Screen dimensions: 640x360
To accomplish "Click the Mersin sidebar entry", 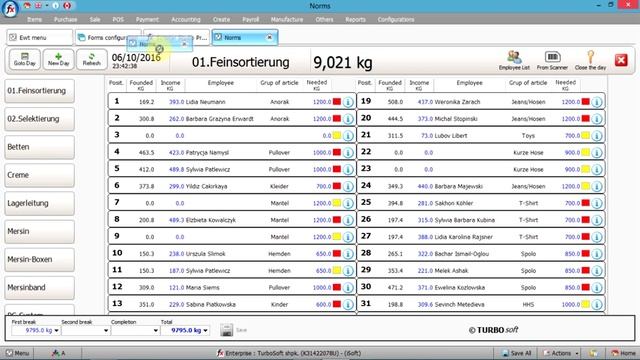I will 39,231.
